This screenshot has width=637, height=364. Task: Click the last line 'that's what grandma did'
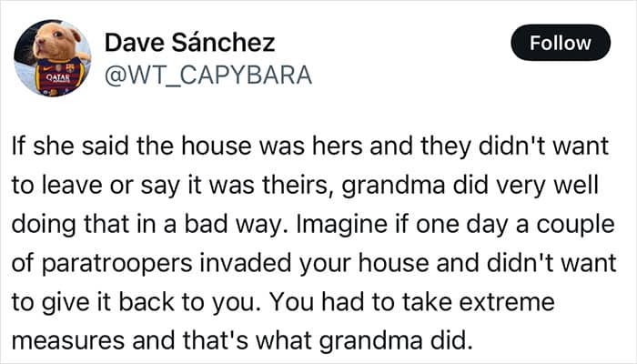(x=328, y=340)
